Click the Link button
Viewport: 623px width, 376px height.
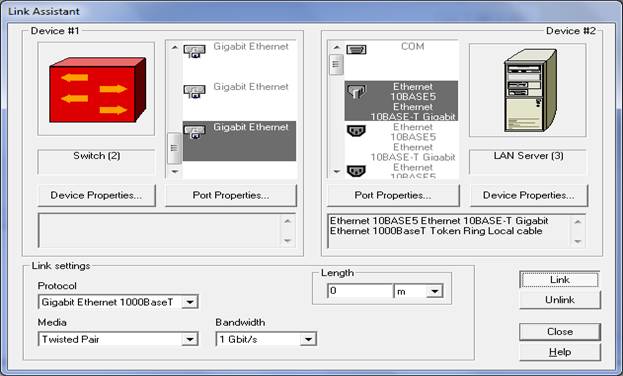pyautogui.click(x=559, y=280)
